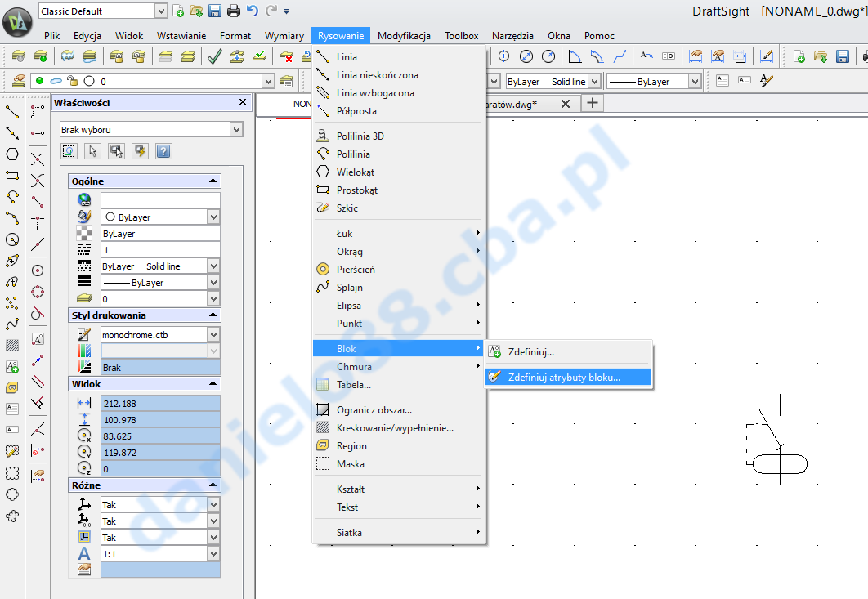Click the DraftSight application logo button
This screenshot has height=599, width=868.
click(x=17, y=22)
